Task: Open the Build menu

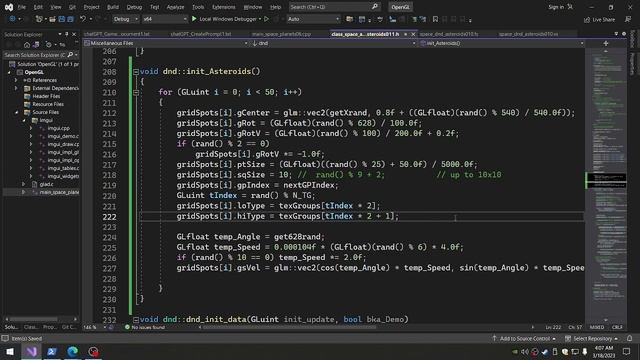Action: tap(113, 7)
